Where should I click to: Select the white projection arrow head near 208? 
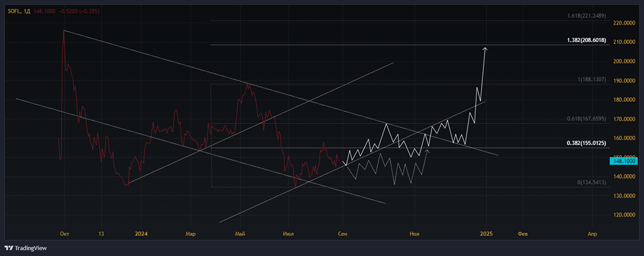(486, 50)
